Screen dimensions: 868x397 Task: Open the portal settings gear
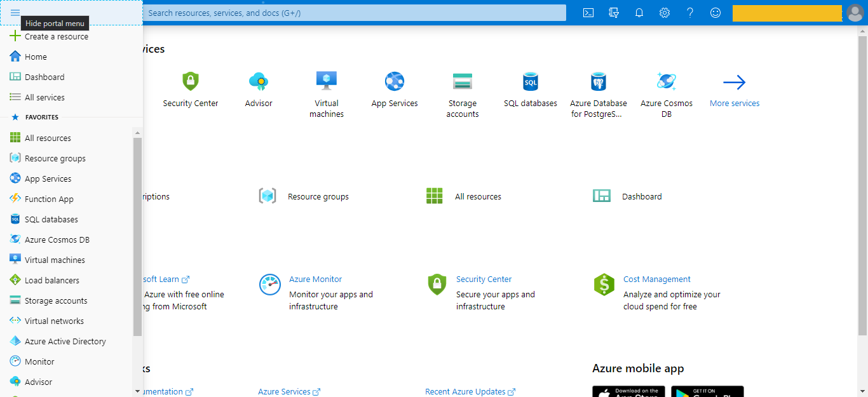pos(664,12)
